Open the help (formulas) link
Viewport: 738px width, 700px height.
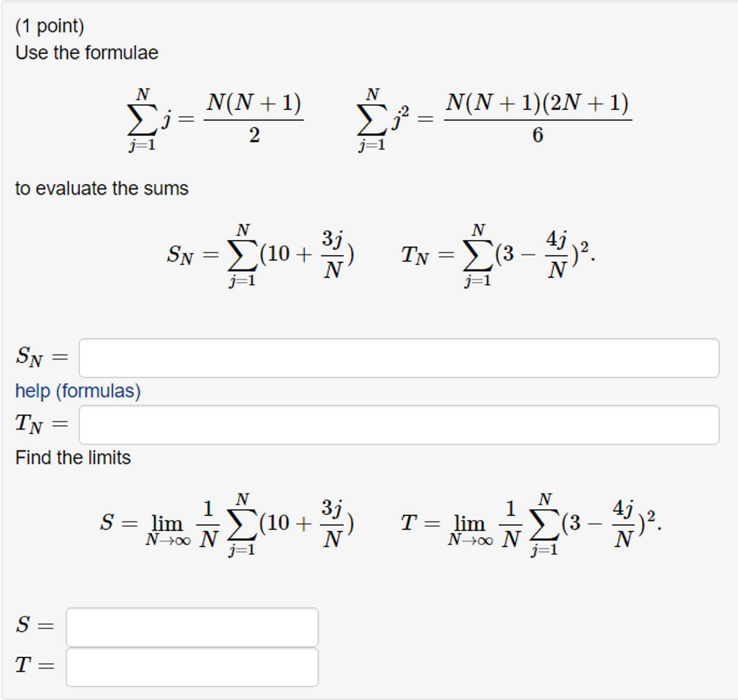(x=78, y=391)
